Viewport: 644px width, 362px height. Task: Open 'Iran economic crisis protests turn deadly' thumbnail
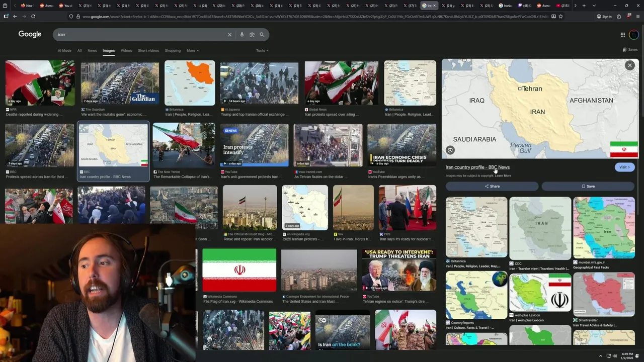[x=401, y=145]
